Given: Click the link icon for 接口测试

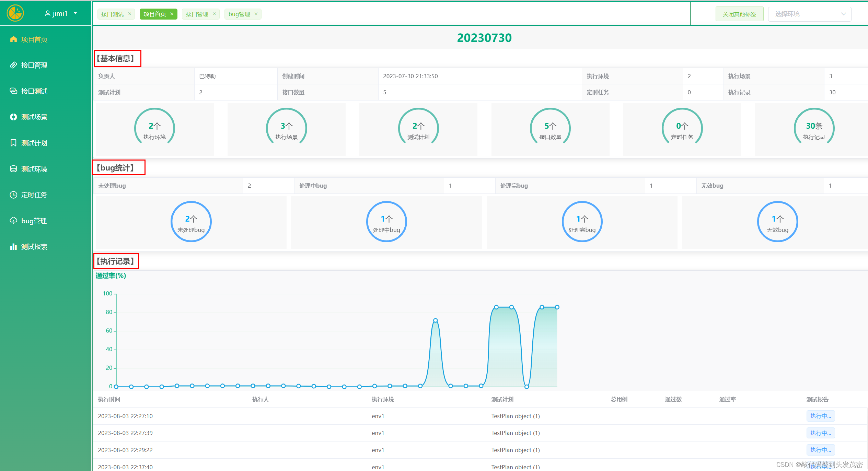Looking at the screenshot, I should (x=13, y=91).
